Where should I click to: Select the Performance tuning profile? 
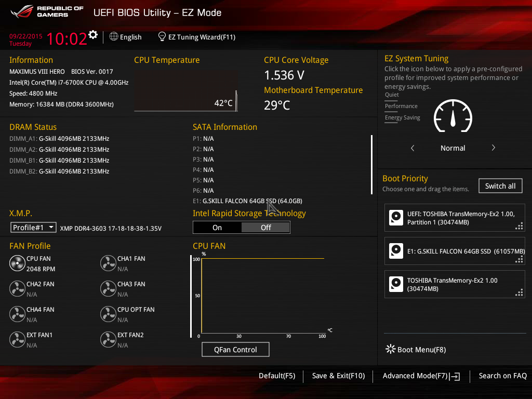tap(401, 107)
